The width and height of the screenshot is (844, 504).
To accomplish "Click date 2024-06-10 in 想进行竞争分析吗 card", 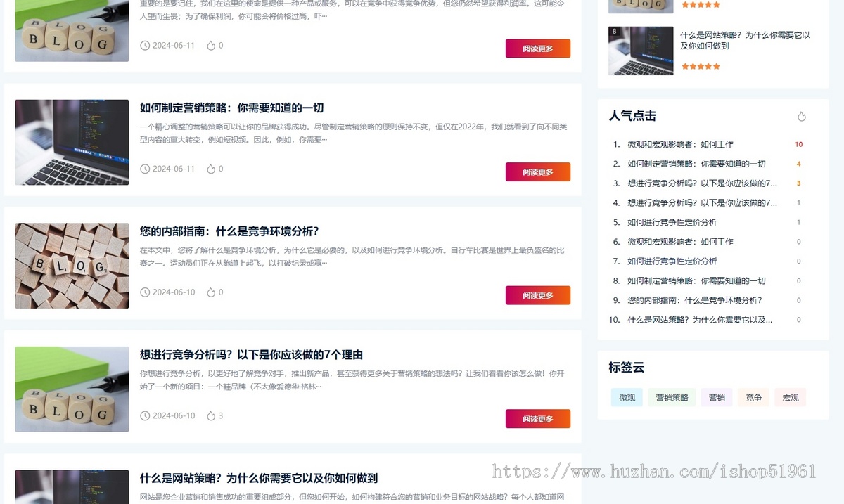I will click(174, 416).
